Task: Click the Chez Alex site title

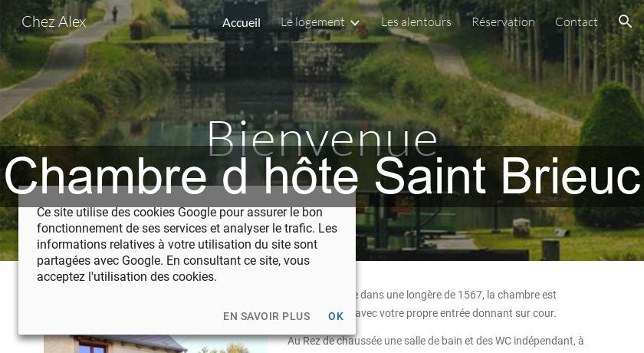Action: [54, 21]
